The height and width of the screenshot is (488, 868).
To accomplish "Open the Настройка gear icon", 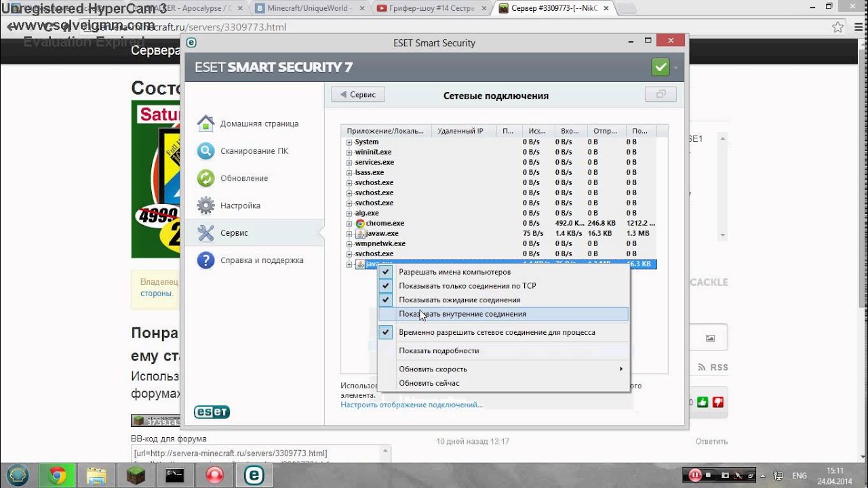I will tap(205, 205).
